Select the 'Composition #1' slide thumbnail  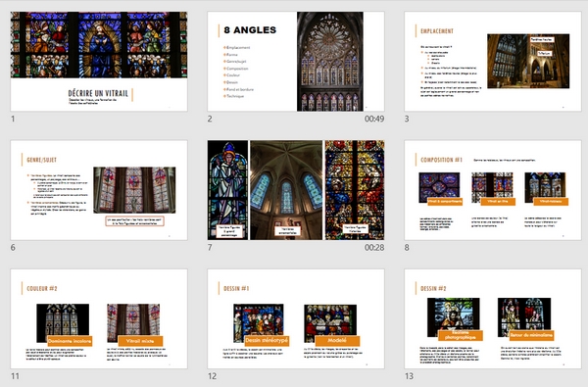(493, 190)
